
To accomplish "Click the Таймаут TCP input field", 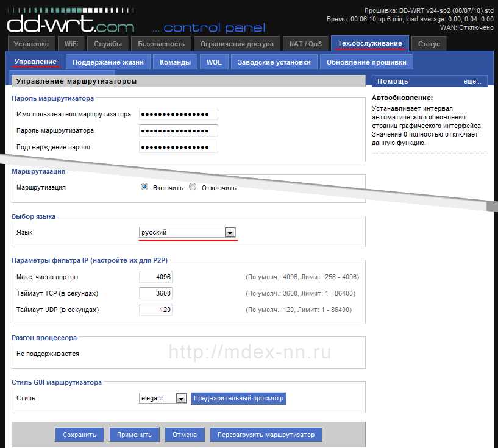I will point(155,293).
